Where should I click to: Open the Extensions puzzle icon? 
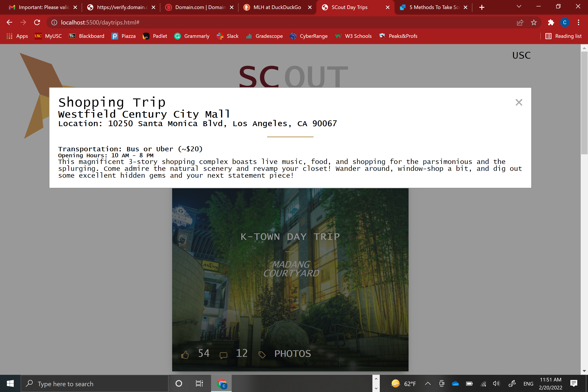551,23
